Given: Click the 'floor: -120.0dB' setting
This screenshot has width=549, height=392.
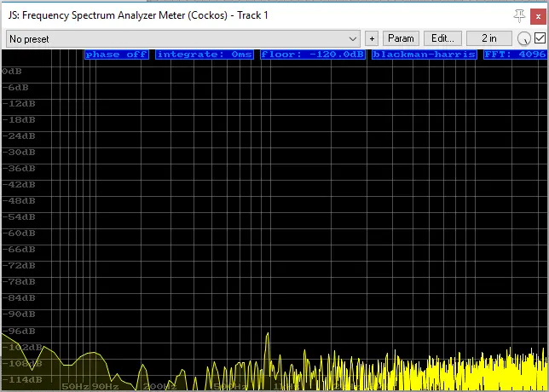Looking at the screenshot, I should pos(312,55).
